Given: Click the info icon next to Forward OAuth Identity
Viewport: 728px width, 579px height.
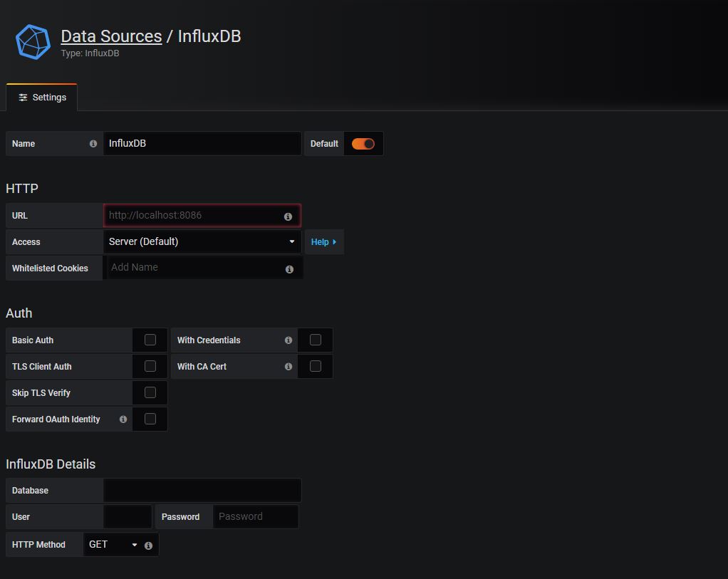Looking at the screenshot, I should point(123,419).
